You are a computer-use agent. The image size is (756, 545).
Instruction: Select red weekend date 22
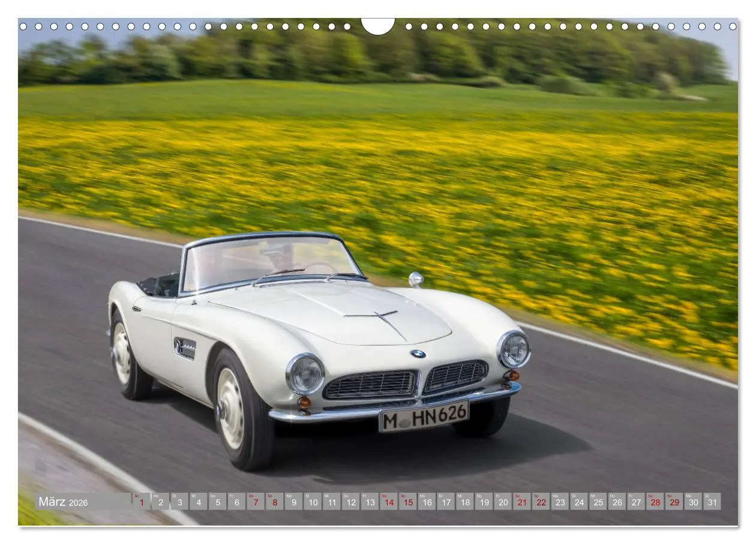541,502
